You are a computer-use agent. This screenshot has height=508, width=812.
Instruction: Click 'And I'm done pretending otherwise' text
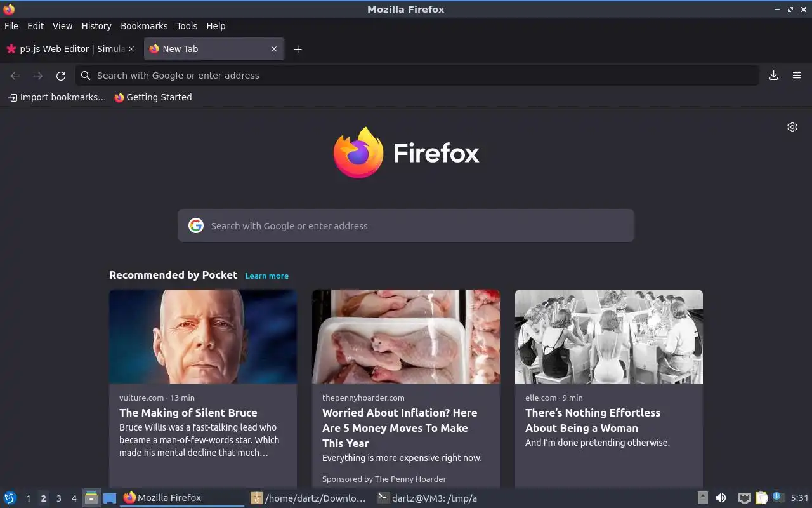coord(598,443)
